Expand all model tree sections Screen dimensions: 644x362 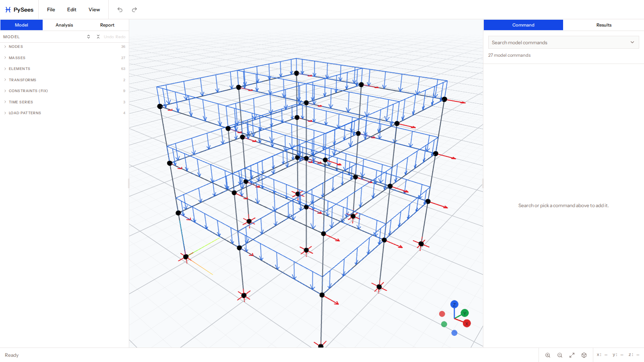click(x=89, y=37)
